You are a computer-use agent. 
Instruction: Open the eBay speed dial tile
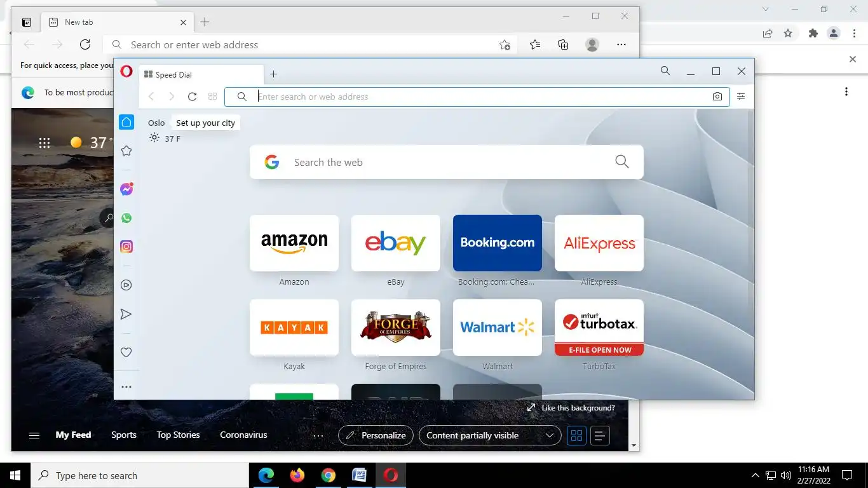point(396,243)
